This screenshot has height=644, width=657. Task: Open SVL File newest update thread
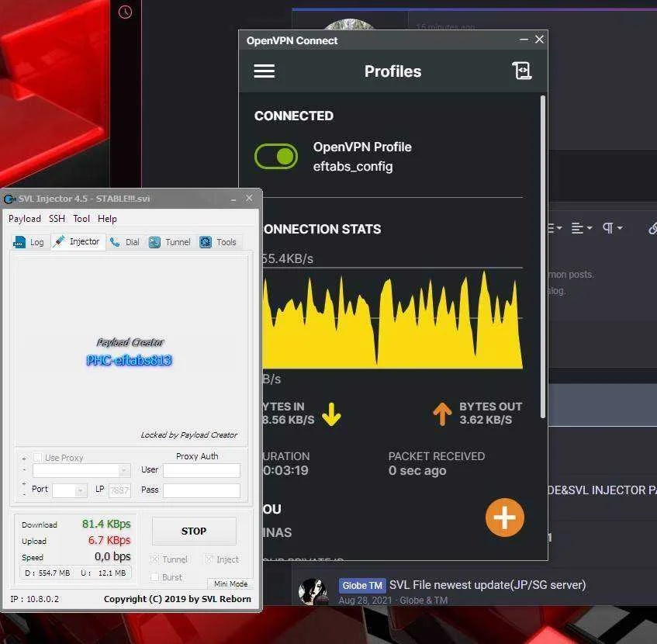[487, 584]
